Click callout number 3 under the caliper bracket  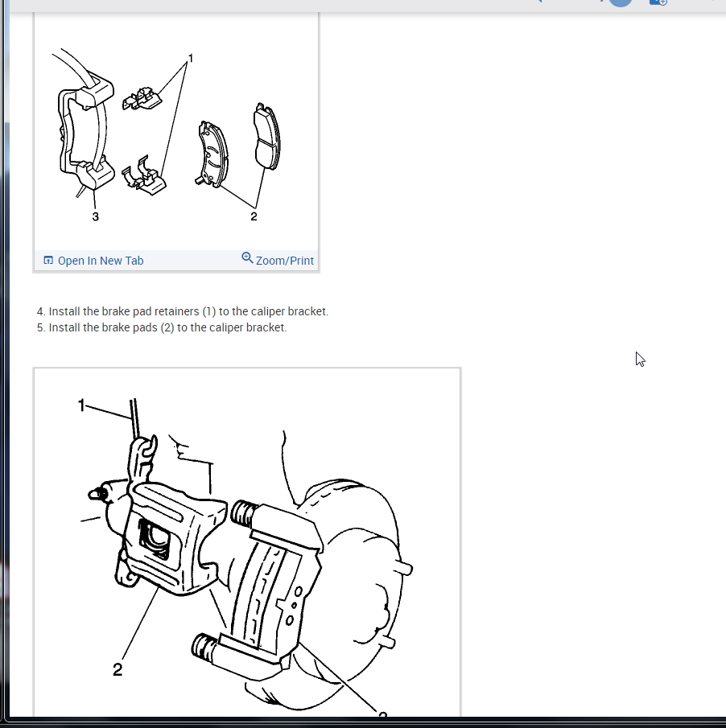95,216
